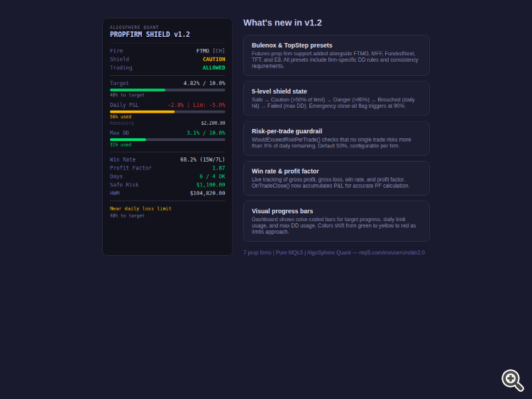532x399 pixels.
Task: Click the 31% used label
Action: [x=121, y=145]
